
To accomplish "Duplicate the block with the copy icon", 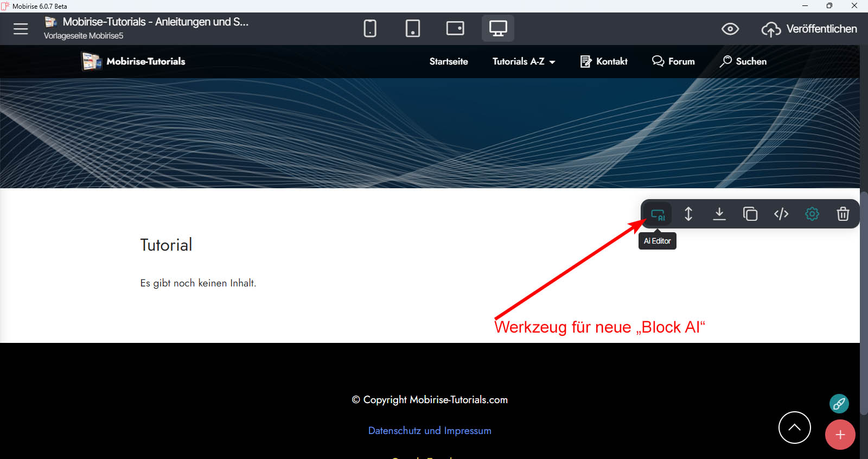I will pyautogui.click(x=750, y=214).
